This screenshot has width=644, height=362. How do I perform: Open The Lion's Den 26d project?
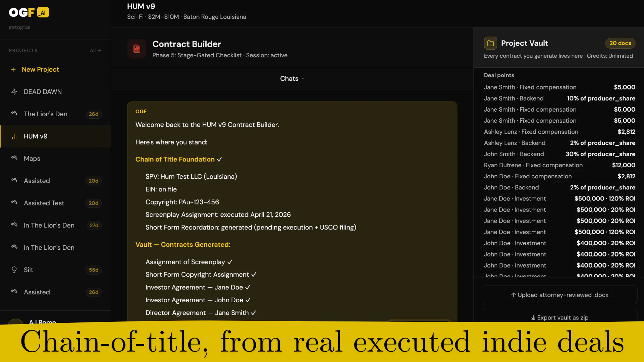pyautogui.click(x=55, y=114)
